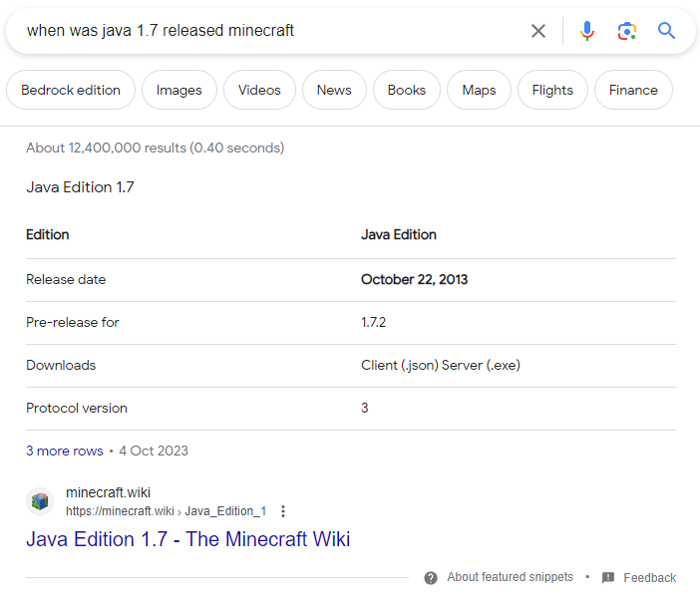The image size is (700, 607).
Task: Click the 'Java Edition 1.7' snippet heading
Action: (x=80, y=187)
